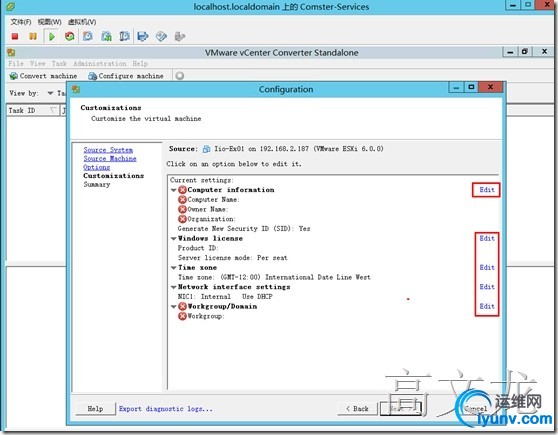Click the round gray icon after Configure machine
The image size is (558, 435).
point(180,75)
